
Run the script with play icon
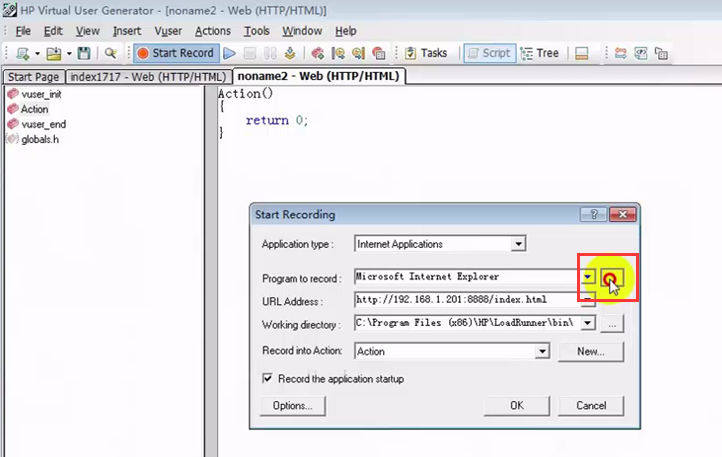click(x=229, y=53)
